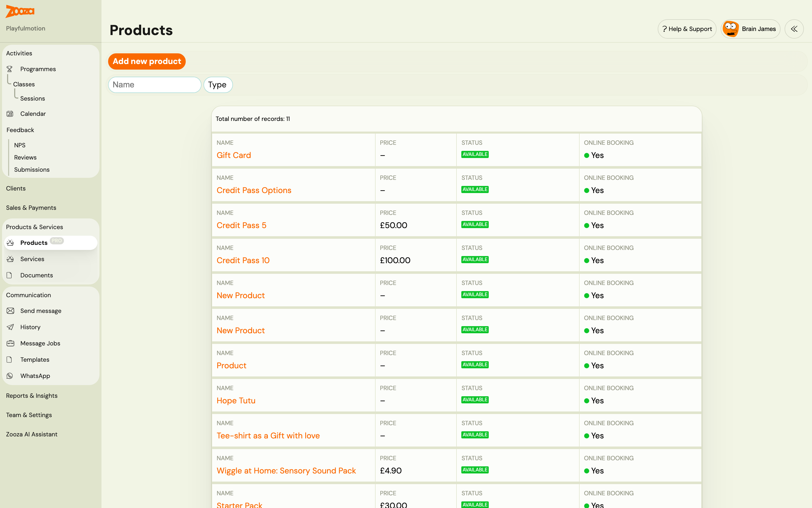The image size is (812, 508).
Task: Click the Zooza logo
Action: [20, 11]
